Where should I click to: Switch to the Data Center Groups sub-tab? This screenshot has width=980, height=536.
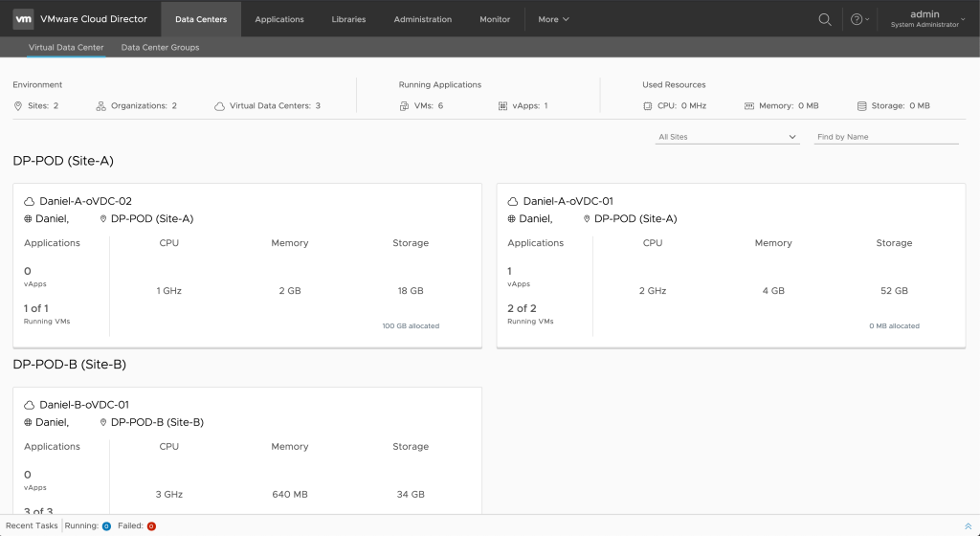click(x=160, y=48)
